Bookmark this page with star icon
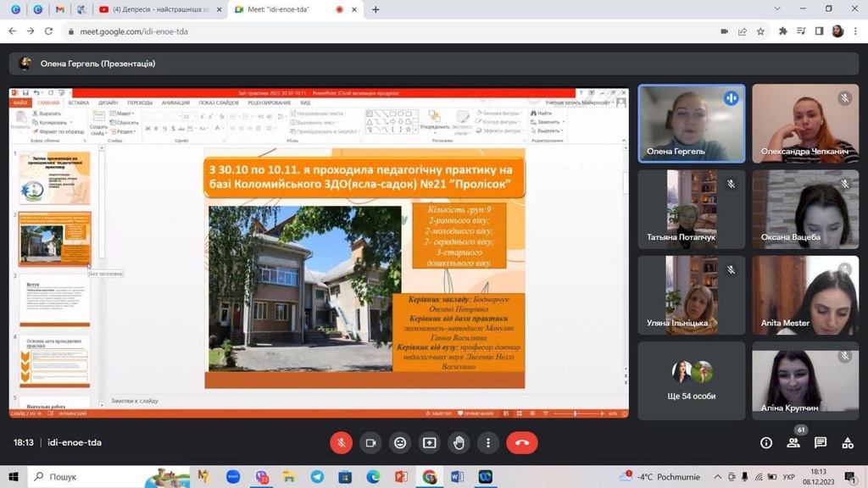 [x=760, y=31]
